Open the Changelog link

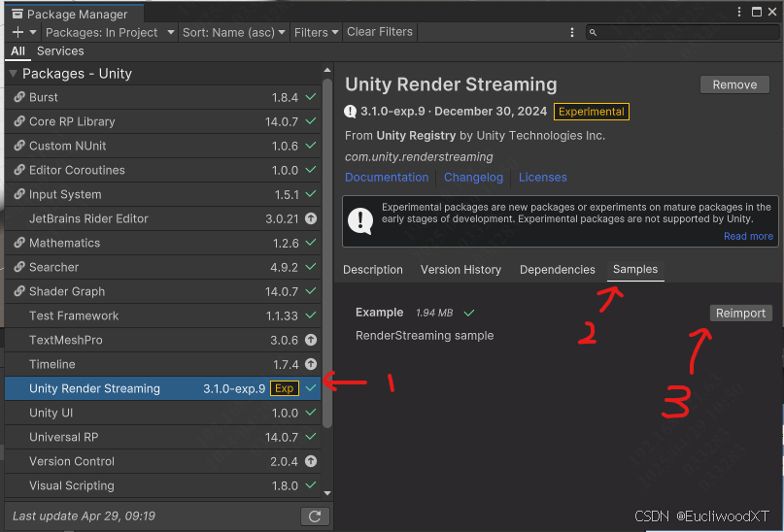coord(473,178)
